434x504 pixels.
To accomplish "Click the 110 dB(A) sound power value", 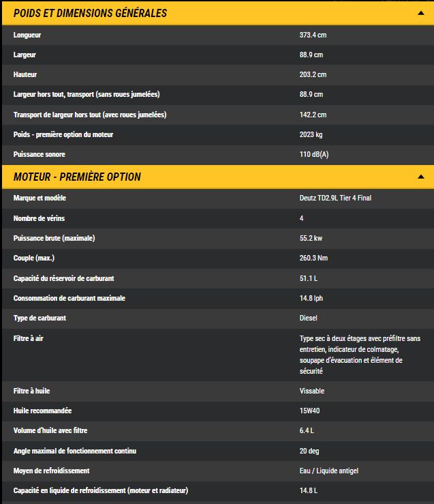I will coord(314,155).
